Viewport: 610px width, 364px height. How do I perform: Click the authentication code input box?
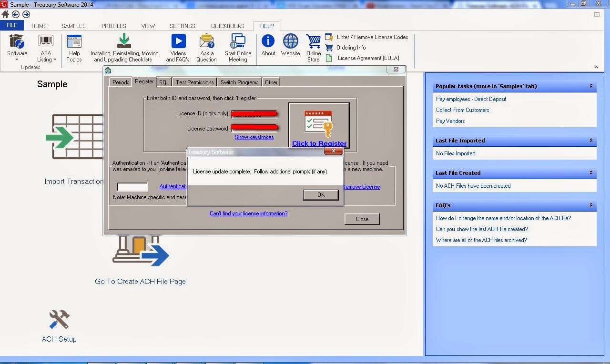132,187
